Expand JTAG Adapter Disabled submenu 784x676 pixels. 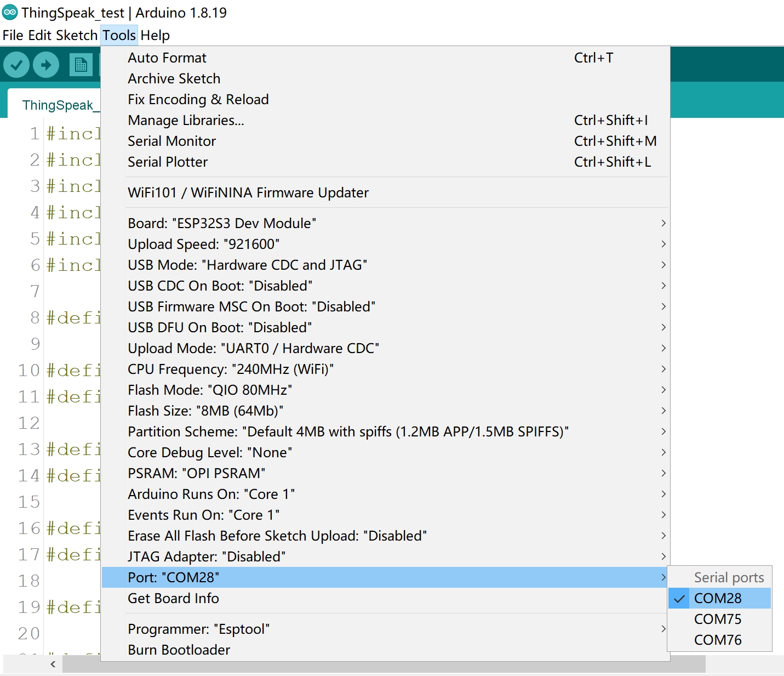click(x=385, y=556)
